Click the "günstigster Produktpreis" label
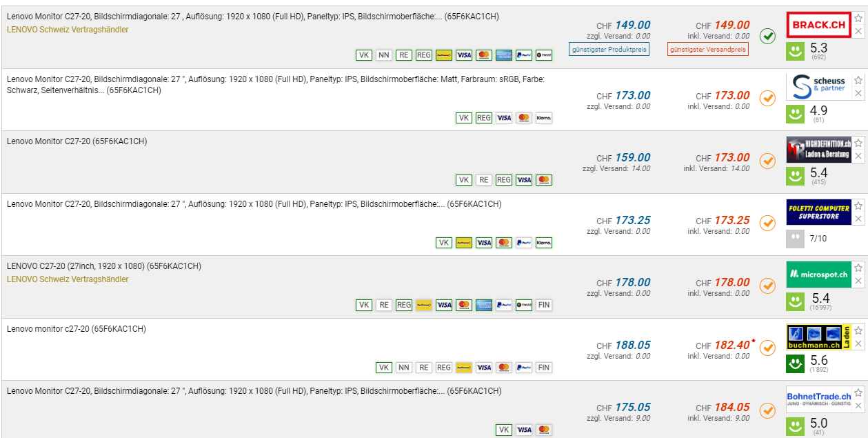Image resolution: width=868 pixels, height=438 pixels. click(x=609, y=49)
